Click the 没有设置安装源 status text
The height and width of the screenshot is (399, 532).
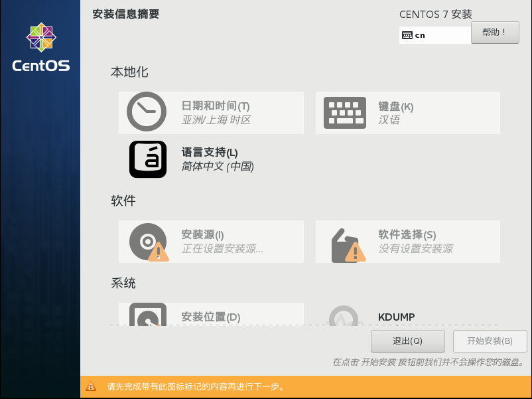[416, 248]
